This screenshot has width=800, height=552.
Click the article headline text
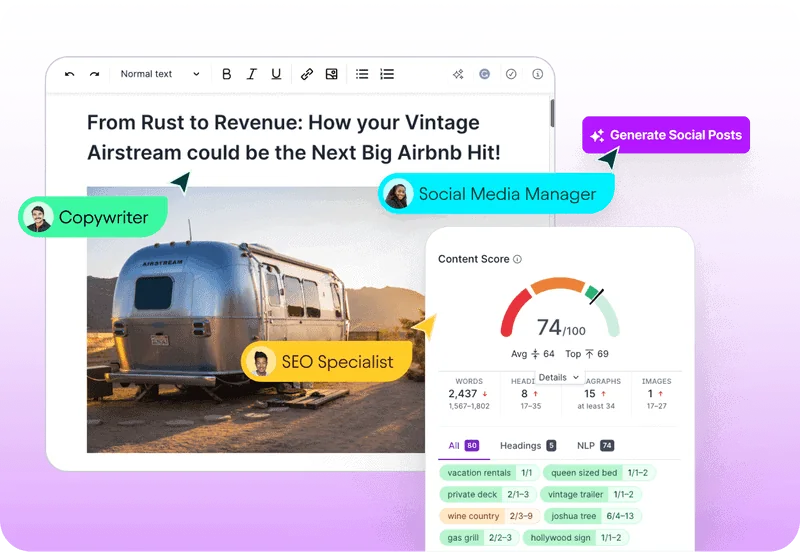click(x=294, y=137)
